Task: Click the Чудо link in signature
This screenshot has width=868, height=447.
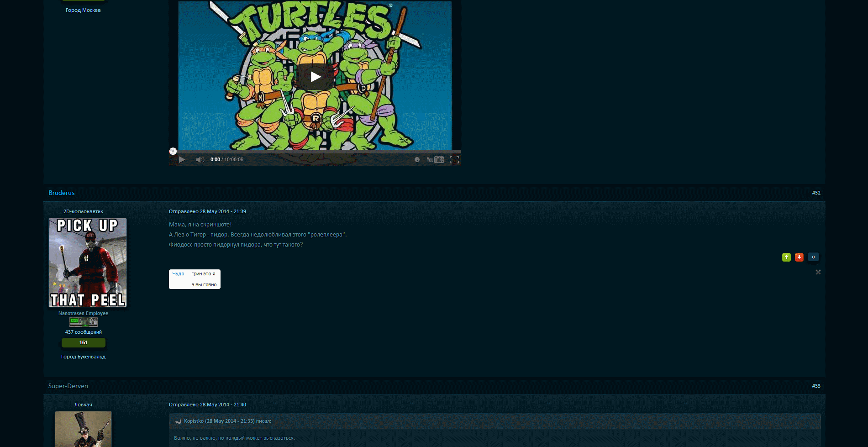Action: click(x=178, y=273)
